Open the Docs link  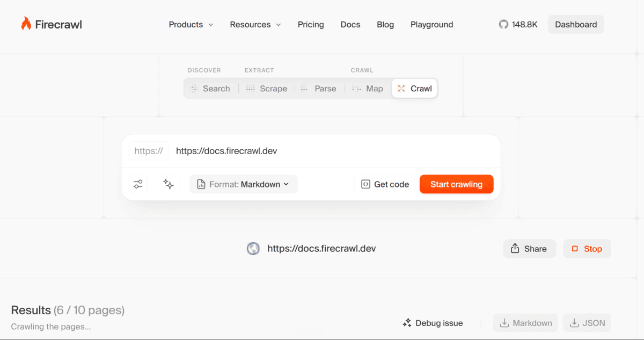tap(350, 24)
